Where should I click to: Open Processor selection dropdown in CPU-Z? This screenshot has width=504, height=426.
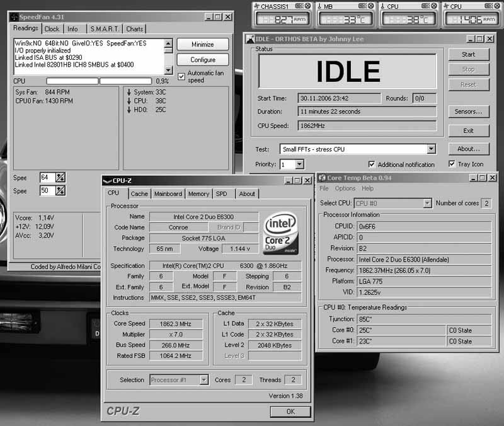tap(203, 380)
